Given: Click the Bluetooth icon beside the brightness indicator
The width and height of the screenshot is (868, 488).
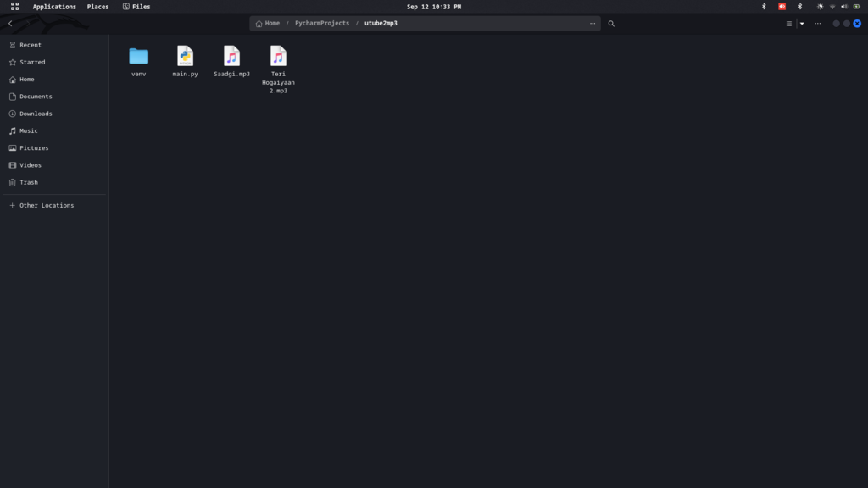Looking at the screenshot, I should tap(800, 7).
